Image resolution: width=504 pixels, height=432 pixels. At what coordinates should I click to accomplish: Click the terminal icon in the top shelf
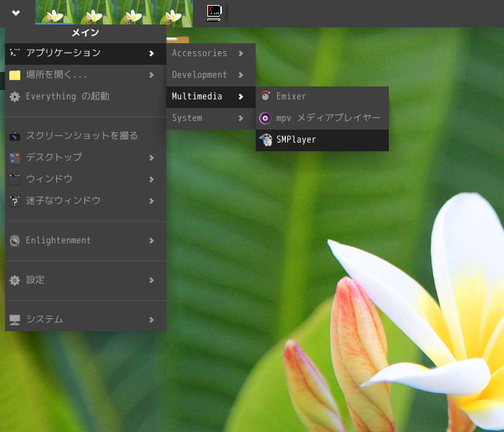click(214, 13)
